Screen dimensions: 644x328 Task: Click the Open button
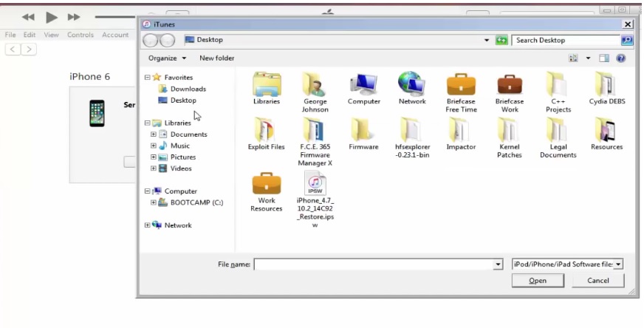click(x=538, y=281)
